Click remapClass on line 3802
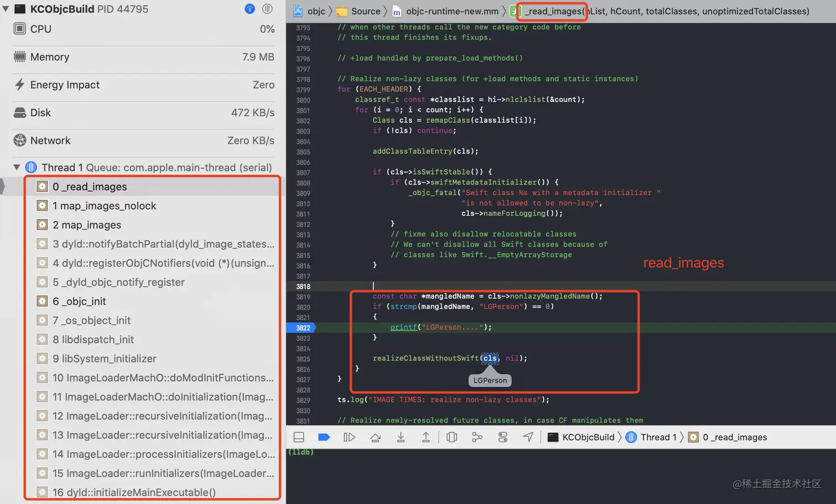The image size is (836, 504). click(x=448, y=120)
